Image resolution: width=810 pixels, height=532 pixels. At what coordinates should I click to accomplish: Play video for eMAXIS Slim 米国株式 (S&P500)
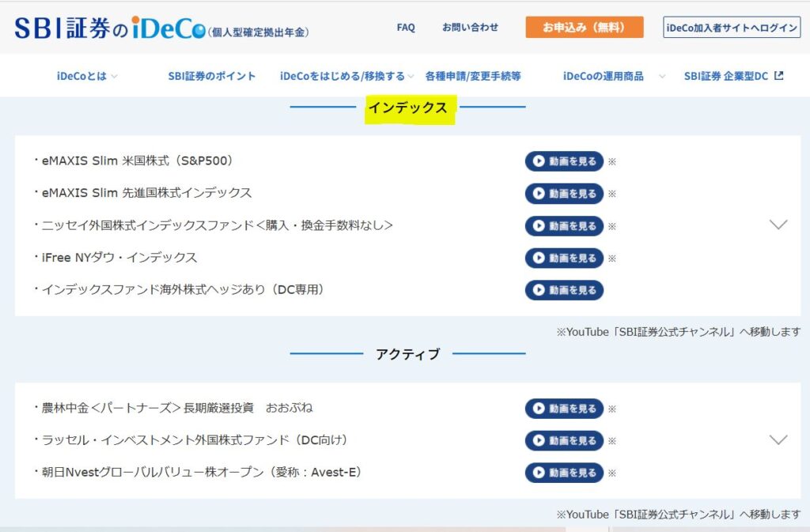(564, 161)
